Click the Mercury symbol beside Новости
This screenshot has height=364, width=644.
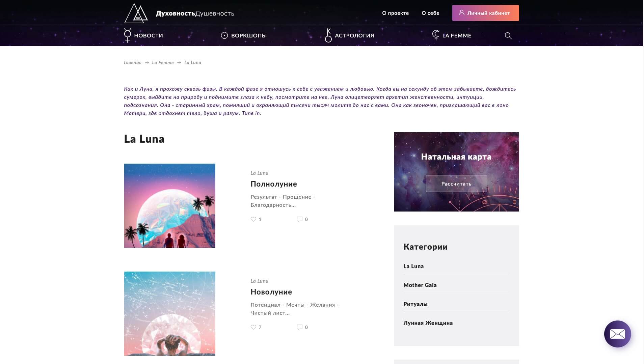point(128,35)
